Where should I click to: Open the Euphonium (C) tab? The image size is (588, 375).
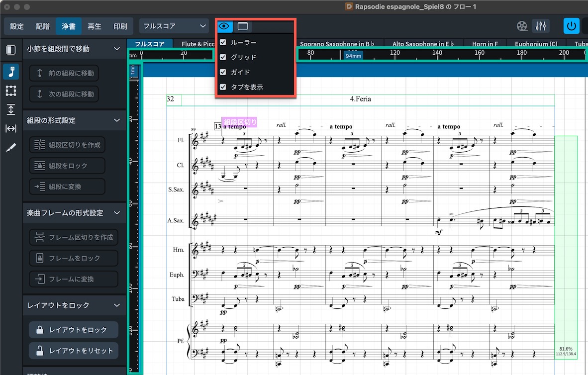(536, 44)
